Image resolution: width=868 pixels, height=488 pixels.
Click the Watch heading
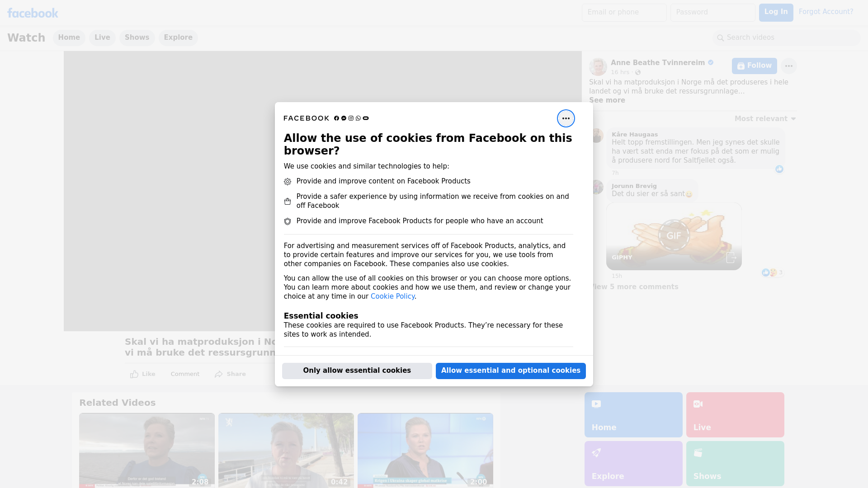[26, 38]
